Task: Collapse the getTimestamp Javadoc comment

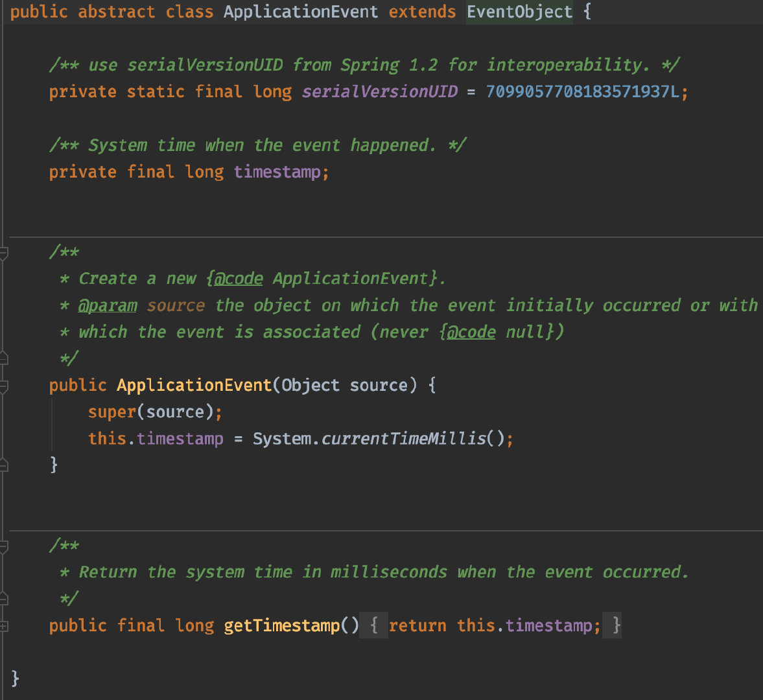Action: (x=3, y=547)
